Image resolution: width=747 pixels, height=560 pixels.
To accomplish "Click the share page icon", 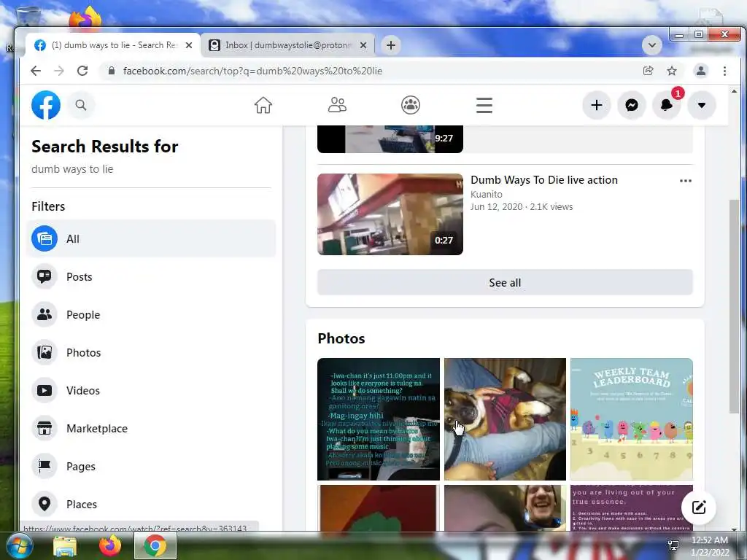I will click(x=648, y=71).
